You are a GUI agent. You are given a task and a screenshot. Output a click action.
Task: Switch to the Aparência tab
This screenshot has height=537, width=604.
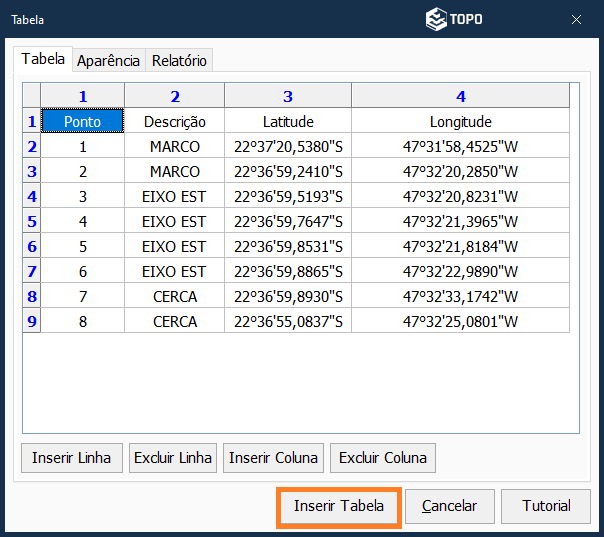click(x=109, y=61)
